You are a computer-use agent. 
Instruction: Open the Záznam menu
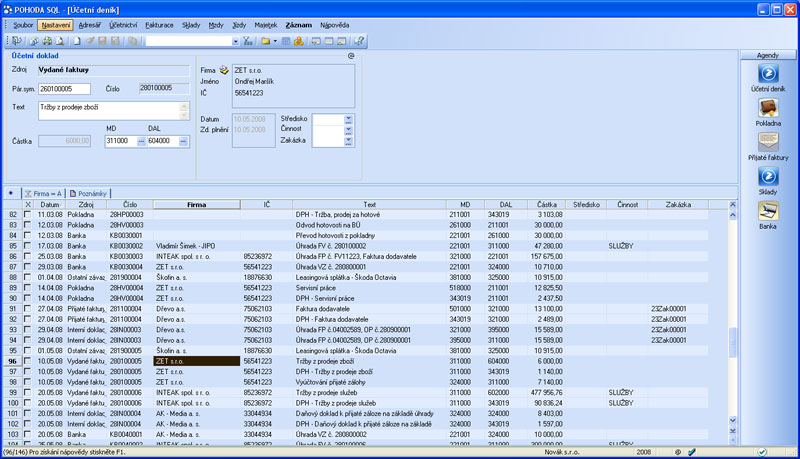298,25
